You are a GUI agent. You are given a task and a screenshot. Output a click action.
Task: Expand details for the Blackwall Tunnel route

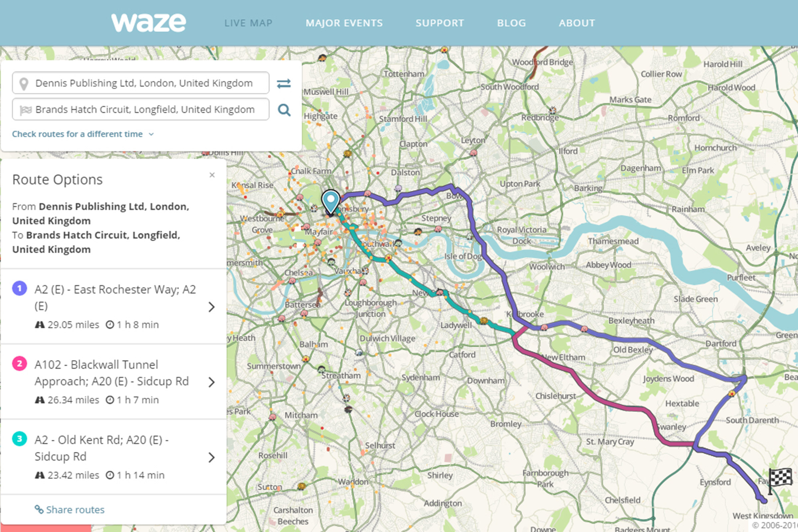pyautogui.click(x=212, y=382)
